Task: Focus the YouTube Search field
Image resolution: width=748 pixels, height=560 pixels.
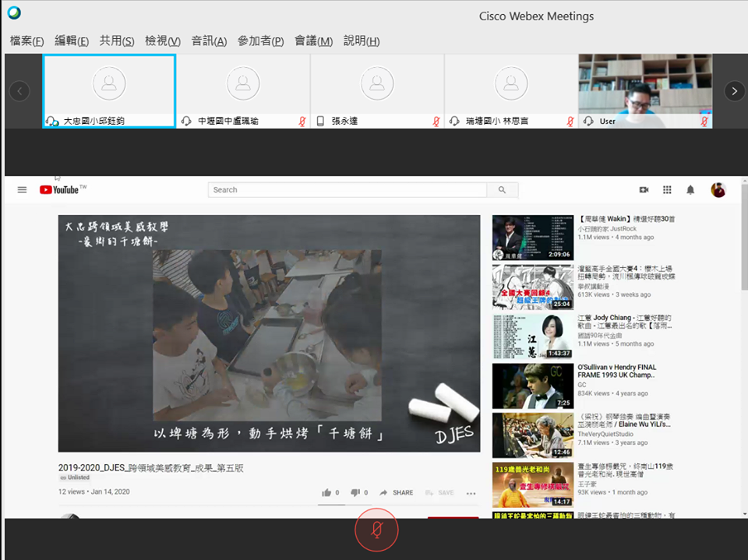Action: [348, 190]
